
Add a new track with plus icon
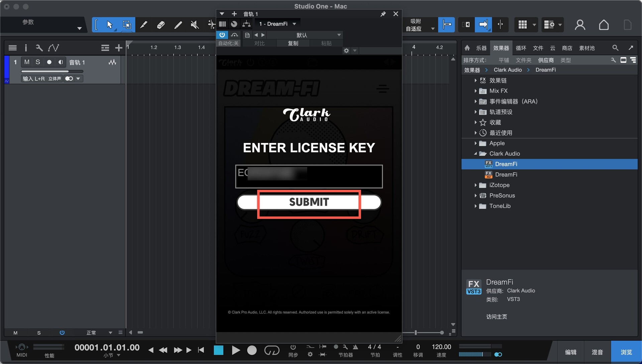pos(118,48)
